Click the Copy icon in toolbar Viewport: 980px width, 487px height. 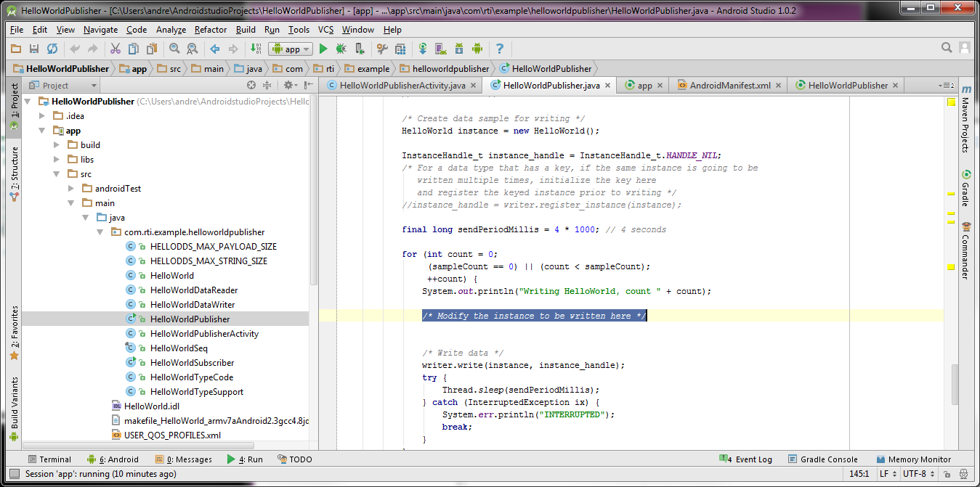133,49
